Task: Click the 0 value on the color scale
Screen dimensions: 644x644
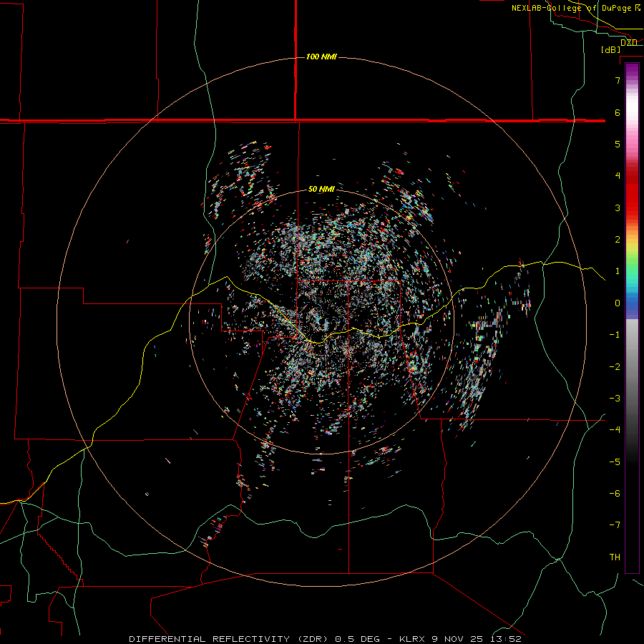Action: click(618, 303)
